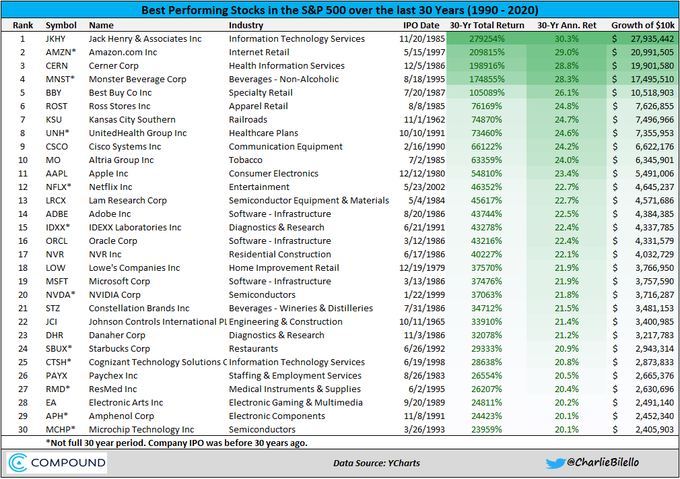Click Microchip Technology Inc cell
This screenshot has height=479, width=680.
tap(141, 429)
